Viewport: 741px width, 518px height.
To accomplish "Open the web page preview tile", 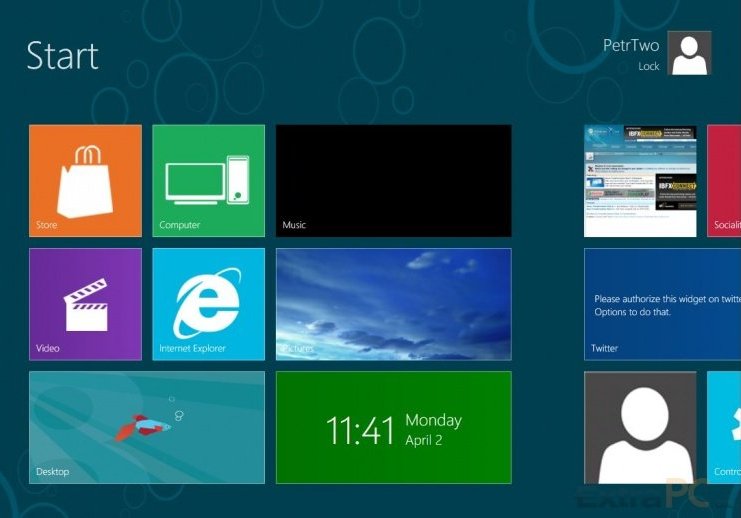I will [x=640, y=180].
